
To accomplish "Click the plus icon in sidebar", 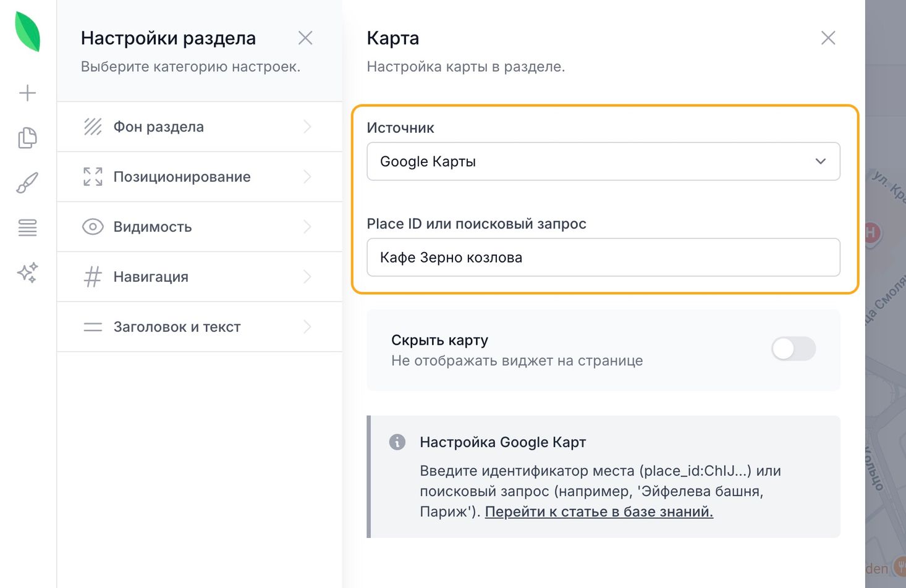I will pos(28,93).
